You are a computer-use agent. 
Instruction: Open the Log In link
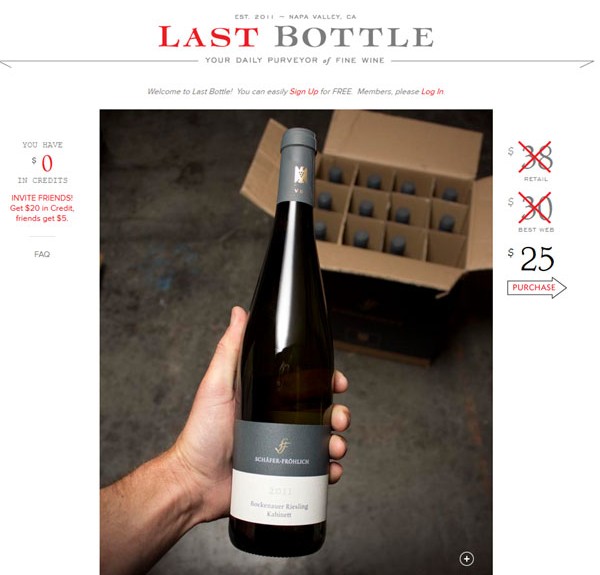tap(432, 91)
